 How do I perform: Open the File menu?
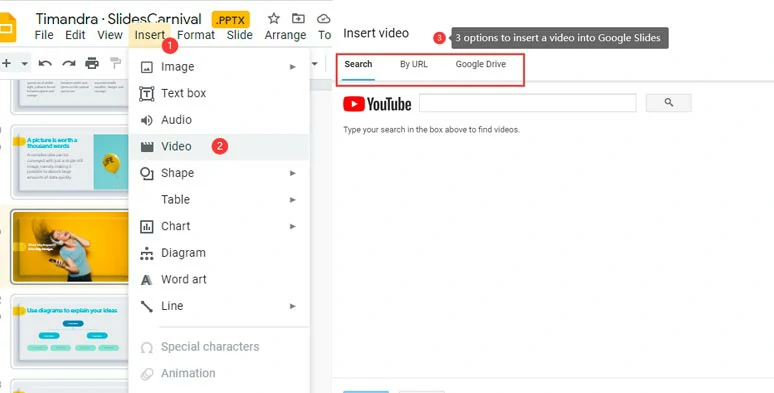tap(44, 35)
